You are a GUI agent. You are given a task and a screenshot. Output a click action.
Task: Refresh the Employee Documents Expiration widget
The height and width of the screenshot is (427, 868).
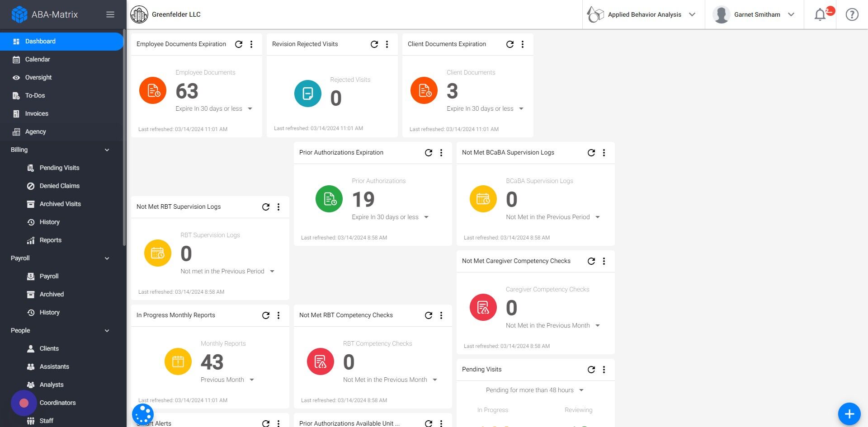(x=239, y=44)
